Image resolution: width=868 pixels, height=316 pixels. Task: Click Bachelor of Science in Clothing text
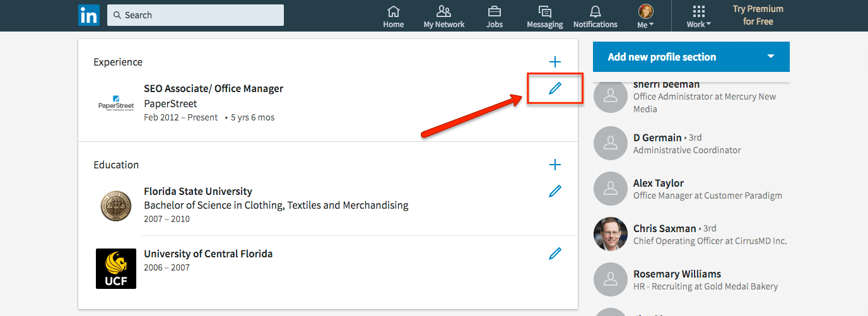coord(276,206)
